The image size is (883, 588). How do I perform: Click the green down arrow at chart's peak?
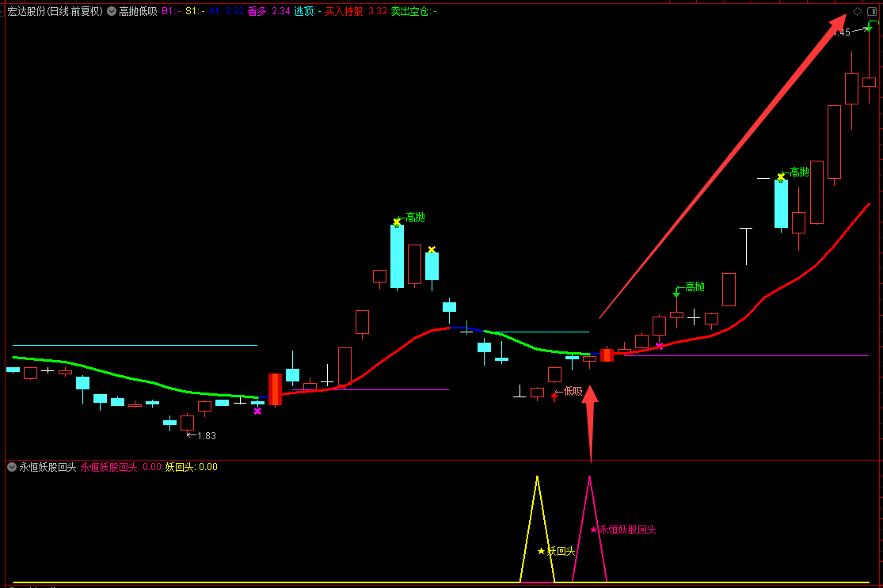869,28
